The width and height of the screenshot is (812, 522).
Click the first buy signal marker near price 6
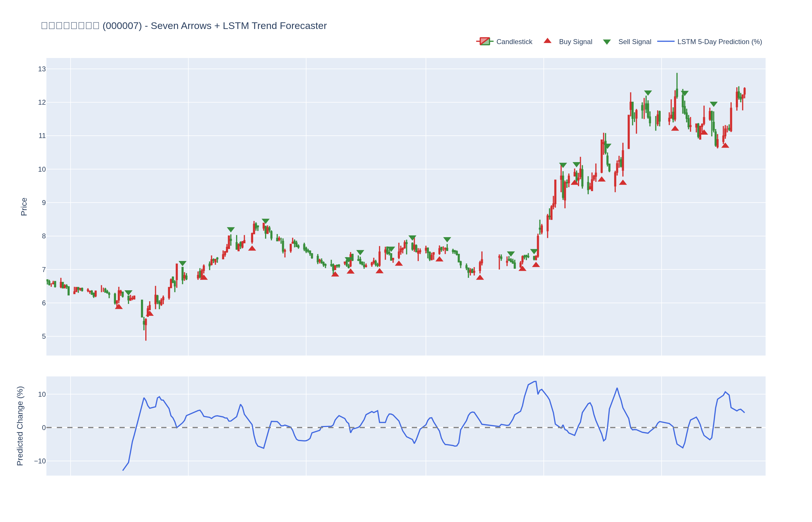click(119, 307)
